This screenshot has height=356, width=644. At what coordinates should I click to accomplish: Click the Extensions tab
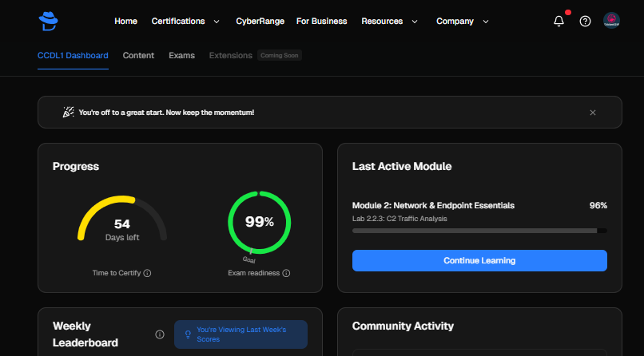point(231,56)
